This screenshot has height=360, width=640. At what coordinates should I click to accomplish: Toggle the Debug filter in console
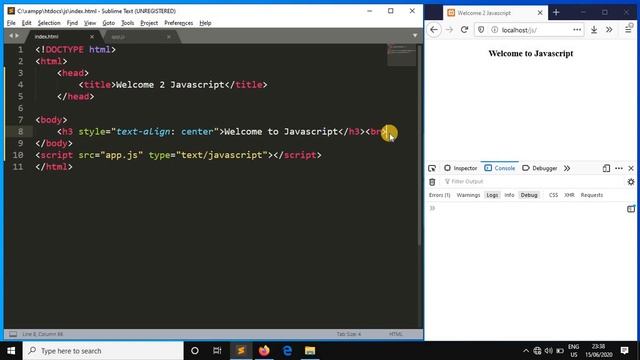click(x=529, y=195)
